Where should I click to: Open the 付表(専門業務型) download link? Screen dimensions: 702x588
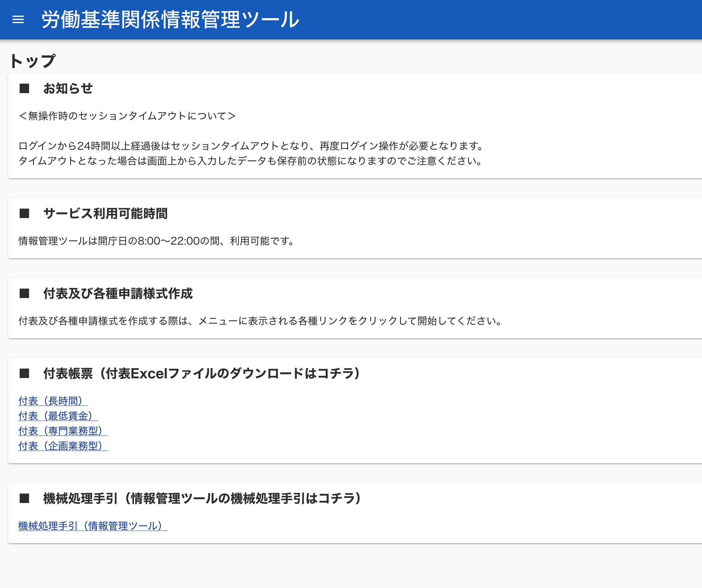(x=62, y=431)
